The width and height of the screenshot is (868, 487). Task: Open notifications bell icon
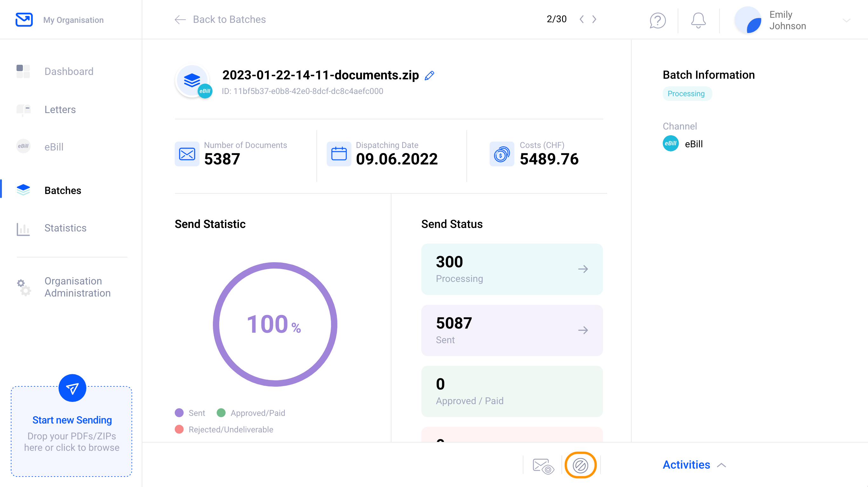pyautogui.click(x=698, y=20)
